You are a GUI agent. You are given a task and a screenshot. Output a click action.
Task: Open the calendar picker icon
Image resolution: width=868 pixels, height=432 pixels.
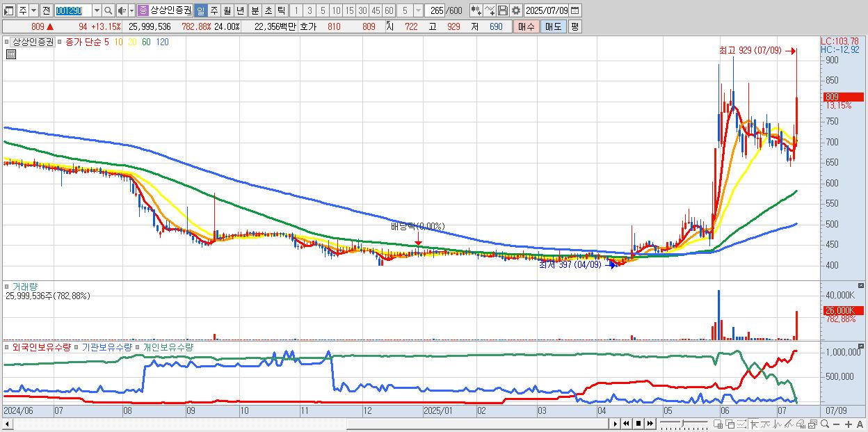coord(574,10)
